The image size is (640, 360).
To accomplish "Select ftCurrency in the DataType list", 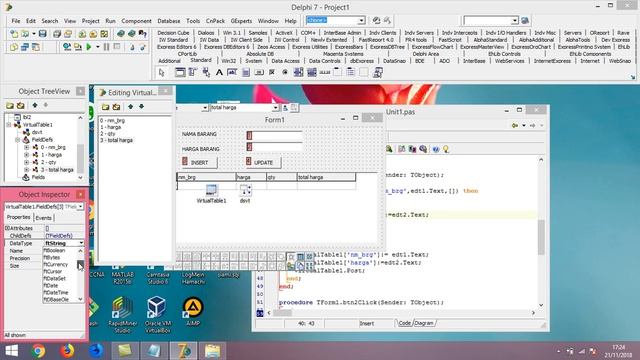I will click(56, 264).
